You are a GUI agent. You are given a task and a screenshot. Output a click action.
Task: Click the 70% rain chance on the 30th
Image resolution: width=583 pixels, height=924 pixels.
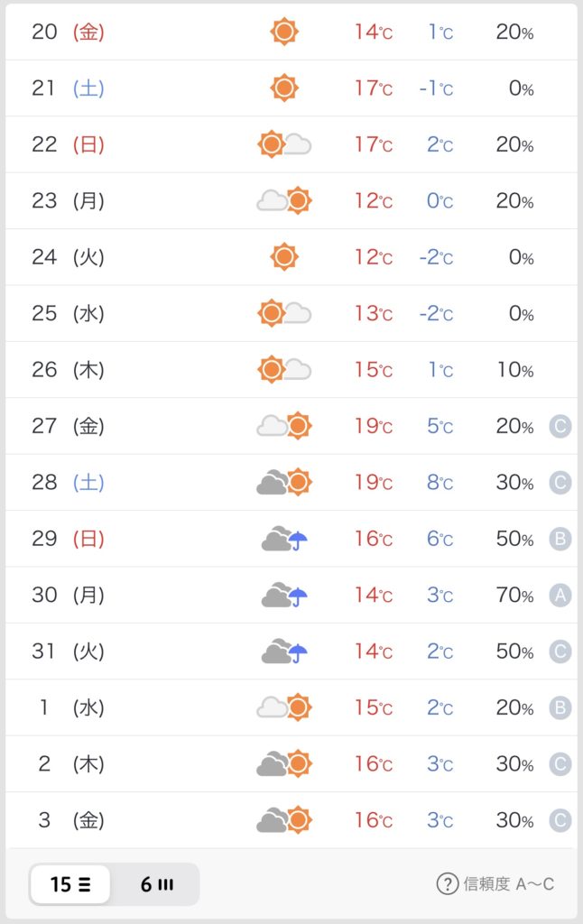[514, 596]
